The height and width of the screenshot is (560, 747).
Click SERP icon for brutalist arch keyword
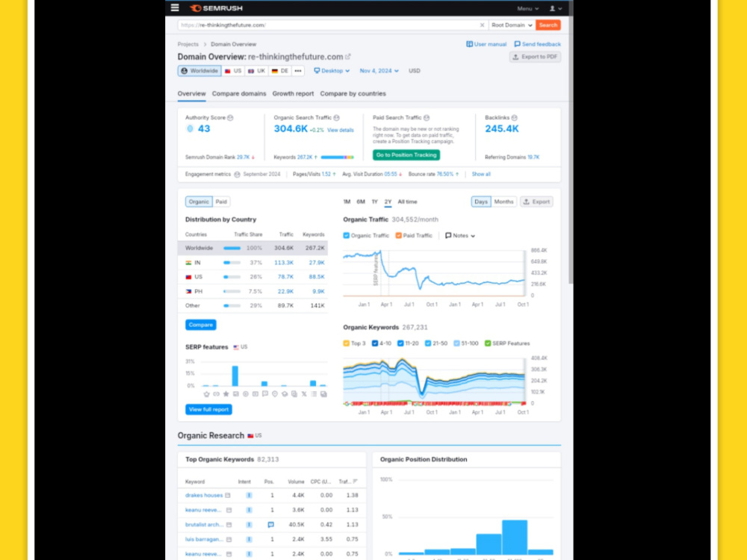[229, 525]
